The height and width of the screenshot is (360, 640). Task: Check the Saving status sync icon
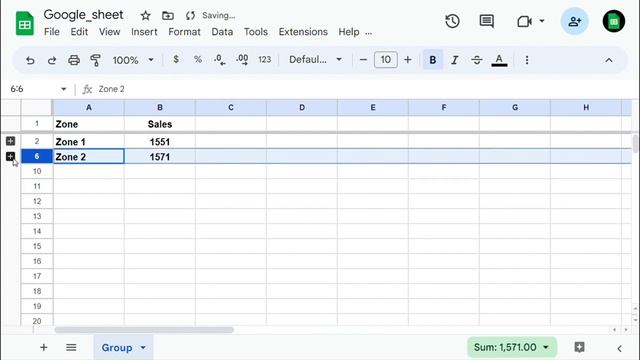(x=190, y=16)
